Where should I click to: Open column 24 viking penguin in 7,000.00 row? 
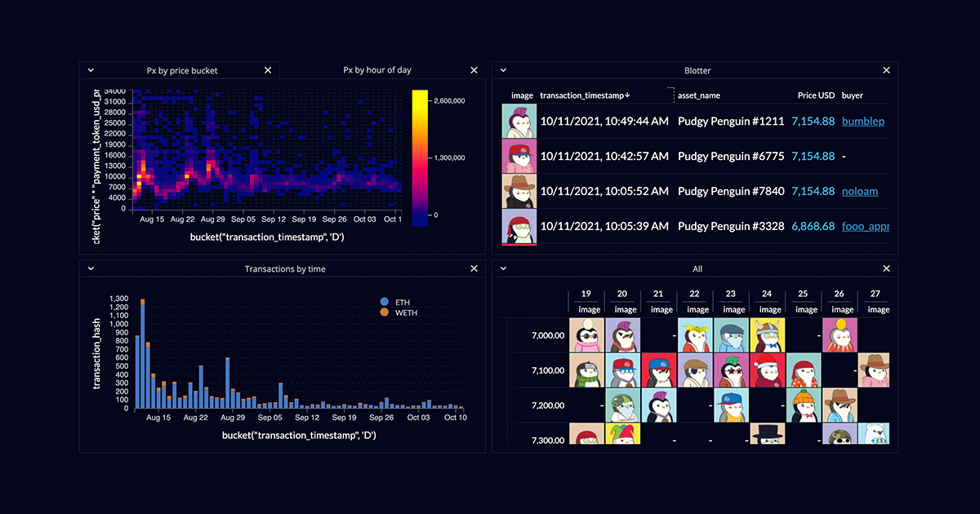tap(767, 335)
